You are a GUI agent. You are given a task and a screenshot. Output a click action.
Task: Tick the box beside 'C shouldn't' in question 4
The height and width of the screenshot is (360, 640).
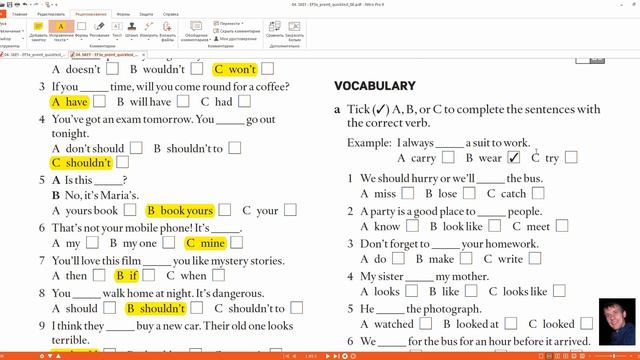[122, 162]
